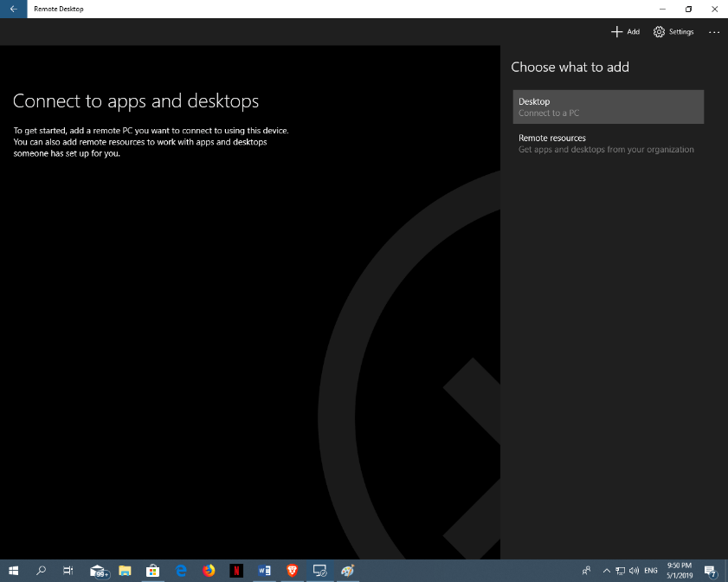728x582 pixels.
Task: Select Desktop to connect to a PC
Action: 609,107
